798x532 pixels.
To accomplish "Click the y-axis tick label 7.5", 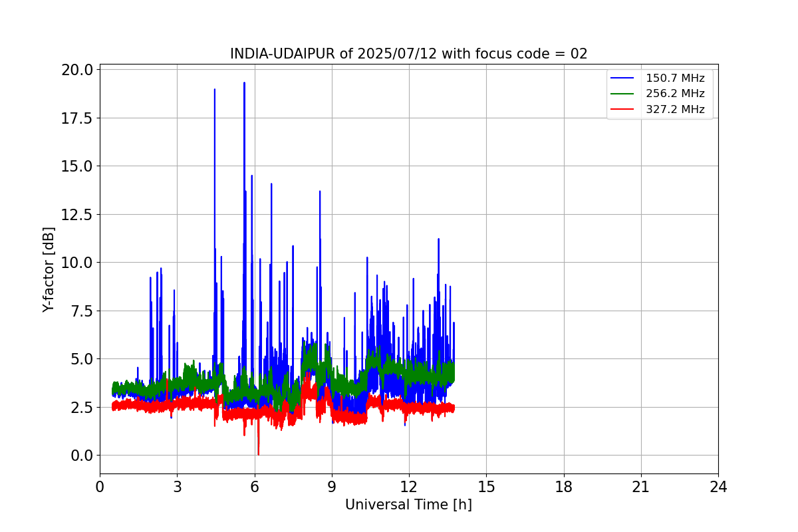I will pyautogui.click(x=82, y=311).
